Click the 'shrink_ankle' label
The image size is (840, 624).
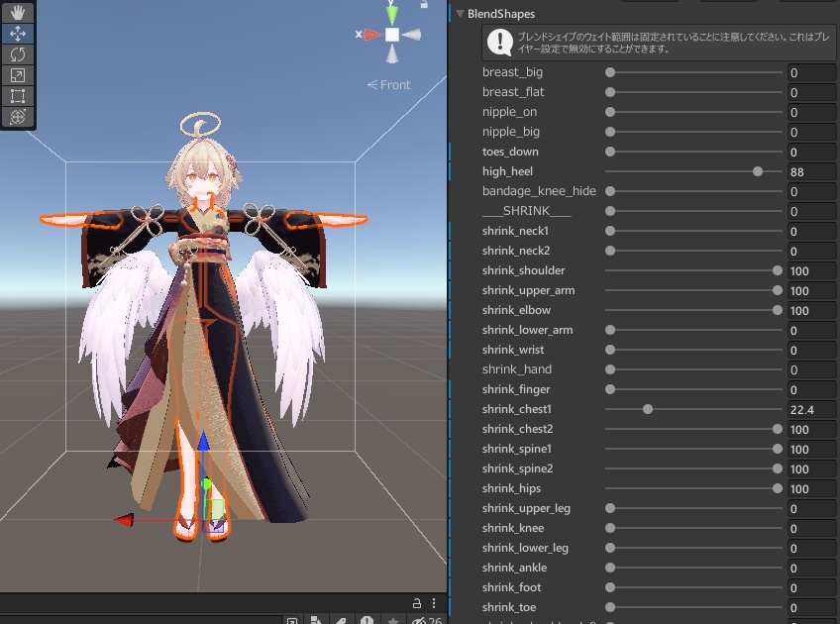[x=514, y=568]
